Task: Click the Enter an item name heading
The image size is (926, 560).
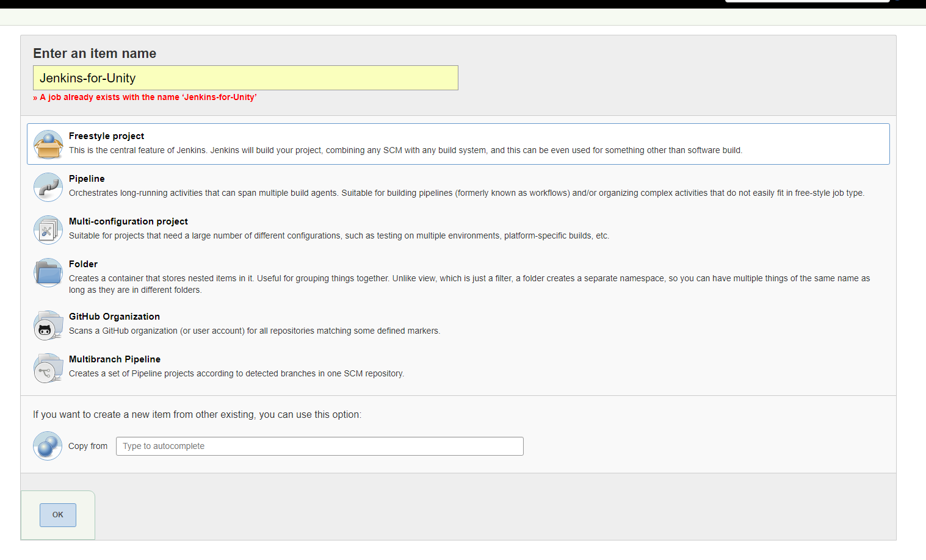Action: [95, 54]
